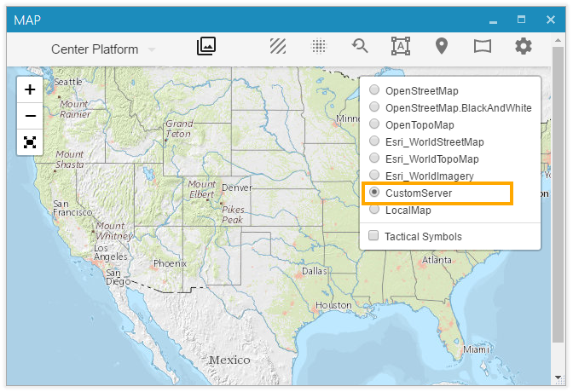Select Esri_WorldImagery base layer
This screenshot has width=573, height=392.
click(x=374, y=175)
